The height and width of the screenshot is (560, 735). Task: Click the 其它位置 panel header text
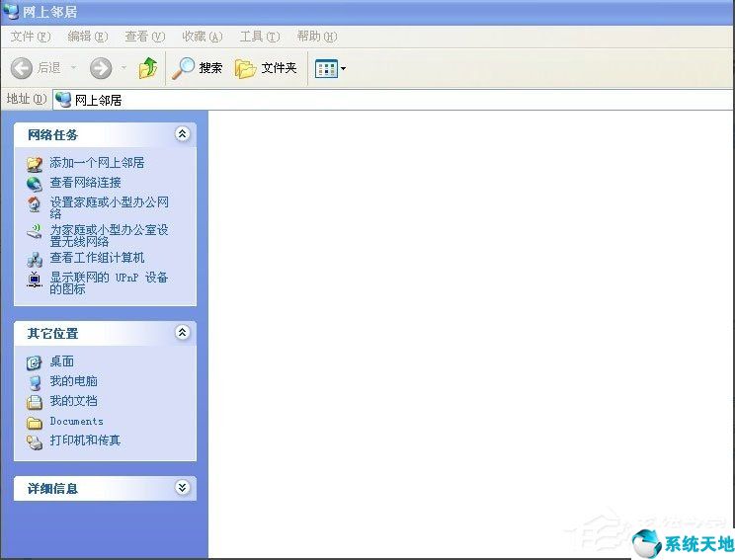coord(52,334)
